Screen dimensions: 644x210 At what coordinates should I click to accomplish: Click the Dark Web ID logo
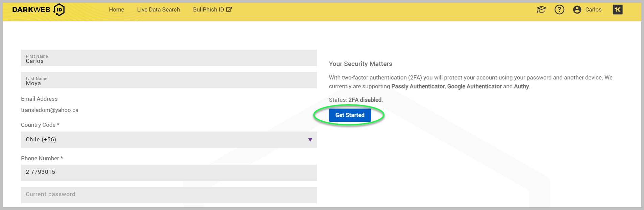coord(38,10)
